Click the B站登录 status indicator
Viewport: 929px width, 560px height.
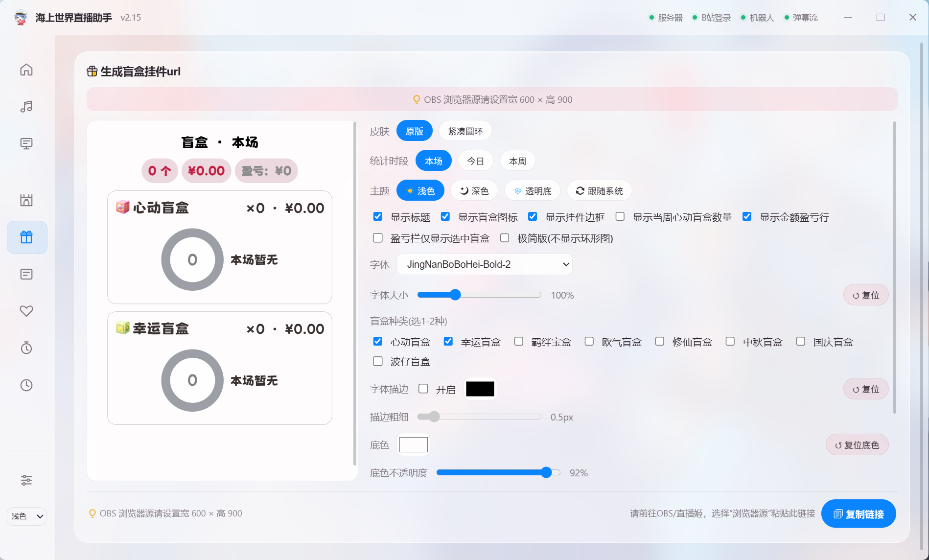click(711, 18)
